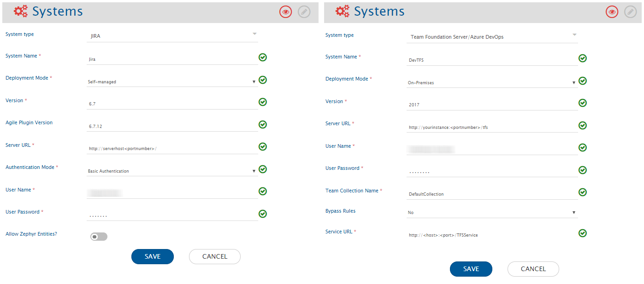The width and height of the screenshot is (644, 284).
Task: Click the gears icon beside left Systems title
Action: [21, 12]
